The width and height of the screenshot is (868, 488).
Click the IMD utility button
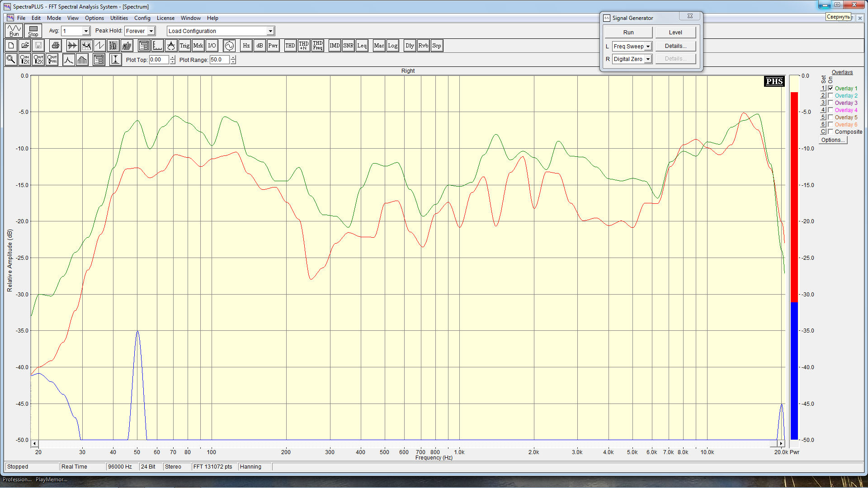point(335,46)
